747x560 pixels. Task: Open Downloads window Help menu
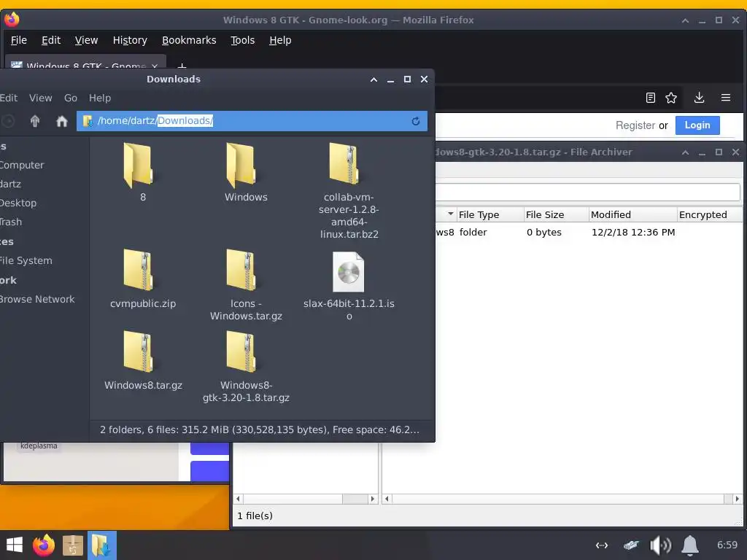pos(99,98)
